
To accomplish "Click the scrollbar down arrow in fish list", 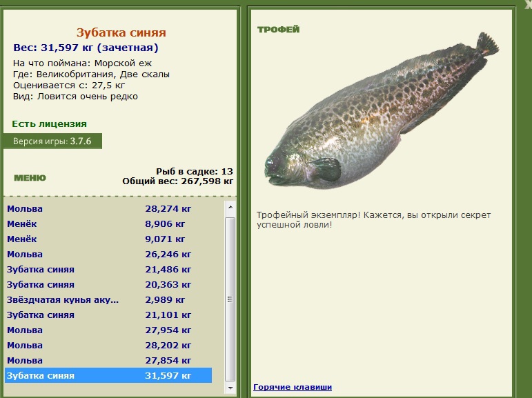I will (x=230, y=388).
